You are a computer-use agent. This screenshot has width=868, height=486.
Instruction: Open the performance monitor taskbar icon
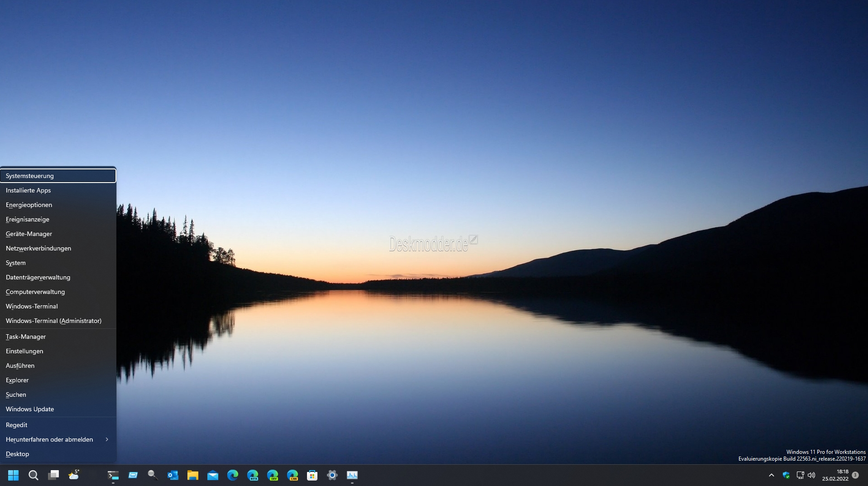tap(352, 475)
